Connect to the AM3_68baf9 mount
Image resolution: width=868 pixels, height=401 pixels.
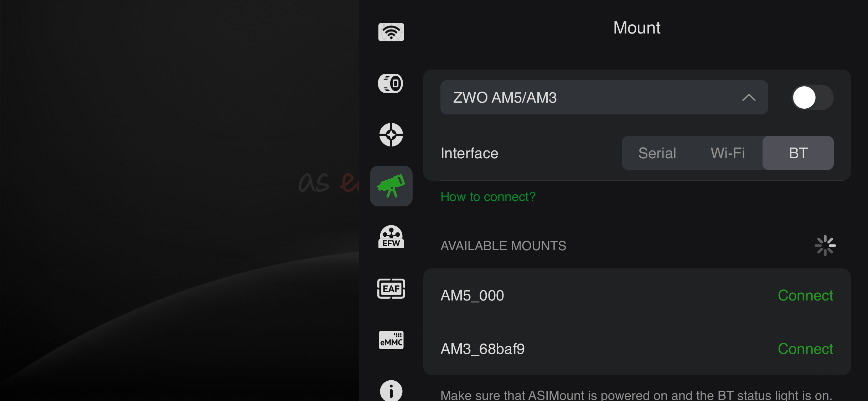click(805, 349)
